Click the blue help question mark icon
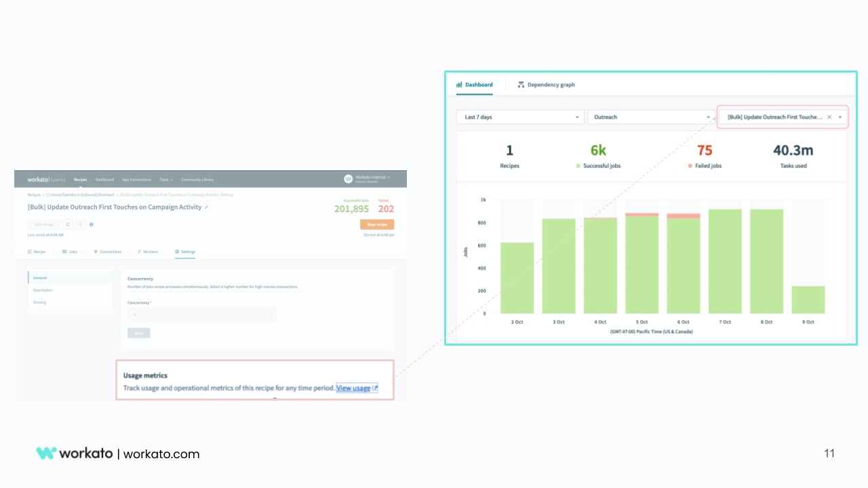Screen dimensions: 868x488 [92, 224]
